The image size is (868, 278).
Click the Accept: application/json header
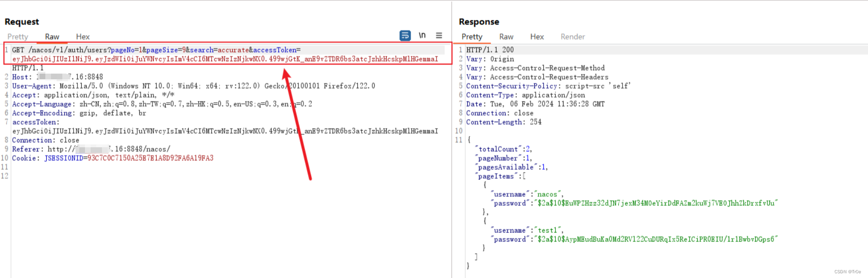pyautogui.click(x=93, y=95)
